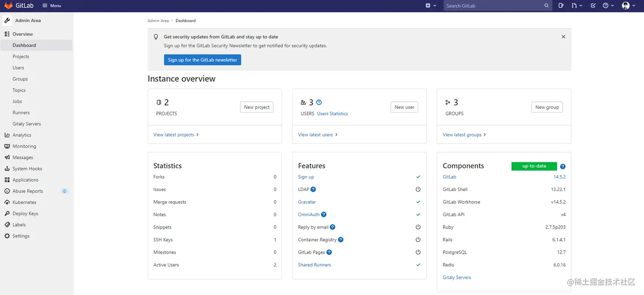Open the Users Statistics link
The image size is (644, 295).
332,114
